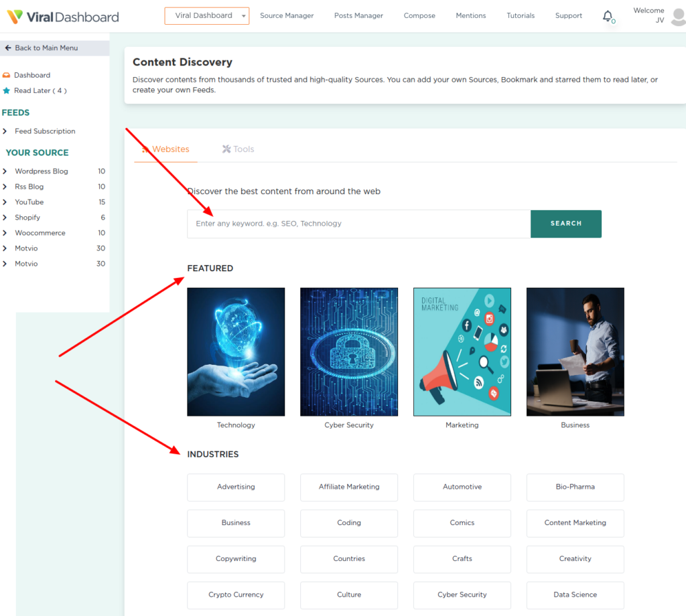
Task: Go to Compose
Action: click(419, 16)
